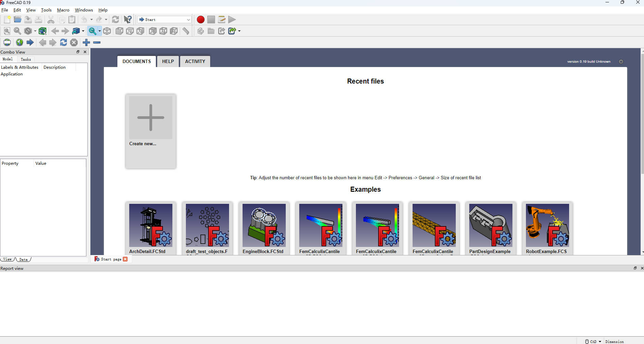Screen dimensions: 644x344
Task: Zoom in the web page with the plus
Action: coord(86,42)
